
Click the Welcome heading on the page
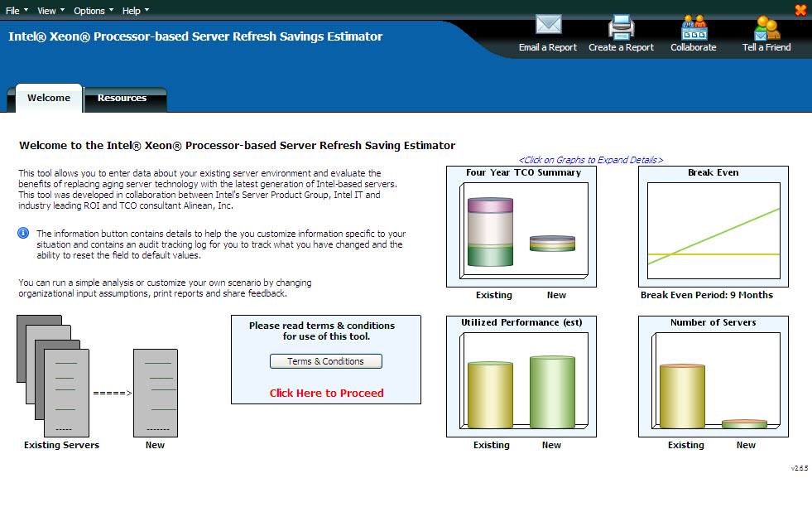[238, 146]
